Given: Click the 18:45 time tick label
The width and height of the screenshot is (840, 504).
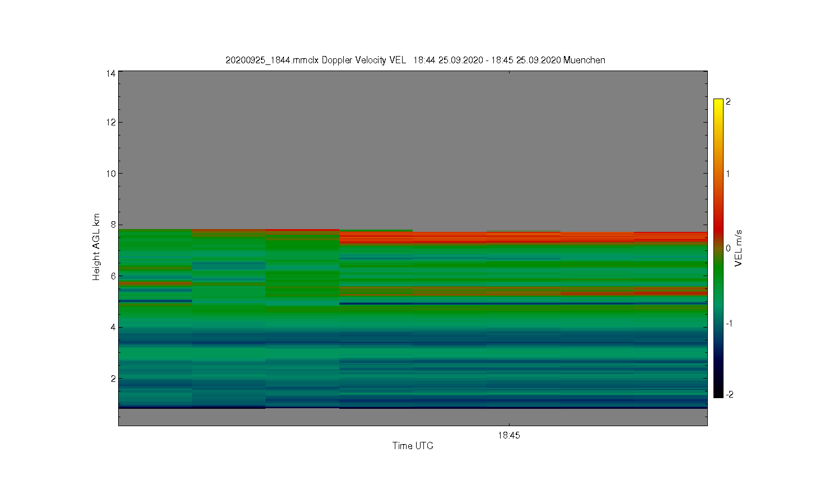Looking at the screenshot, I should (508, 435).
